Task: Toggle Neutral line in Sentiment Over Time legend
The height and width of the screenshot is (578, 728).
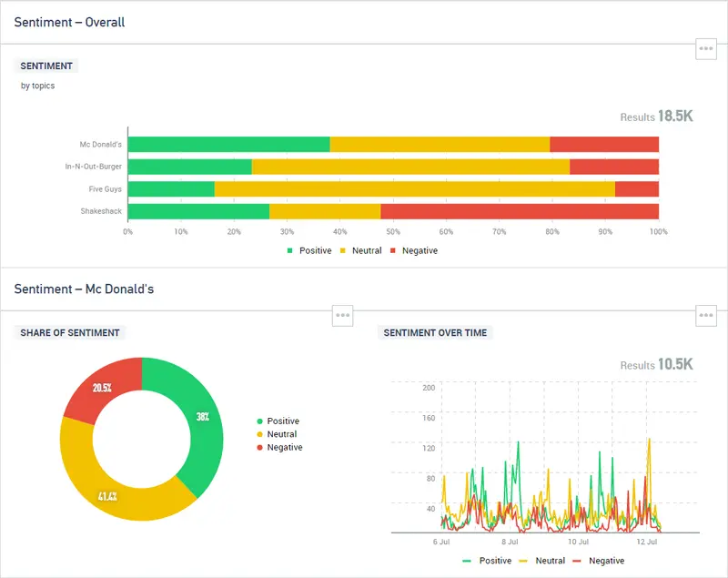Action: [x=542, y=561]
